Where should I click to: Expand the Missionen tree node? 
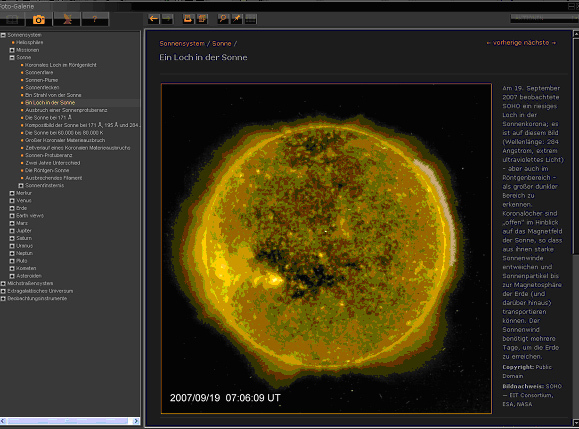[x=12, y=50]
